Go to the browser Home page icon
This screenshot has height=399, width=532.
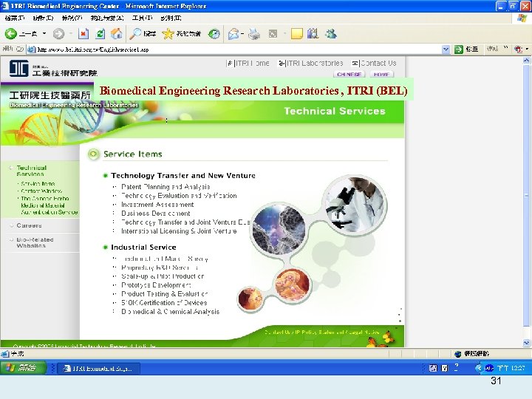117,33
